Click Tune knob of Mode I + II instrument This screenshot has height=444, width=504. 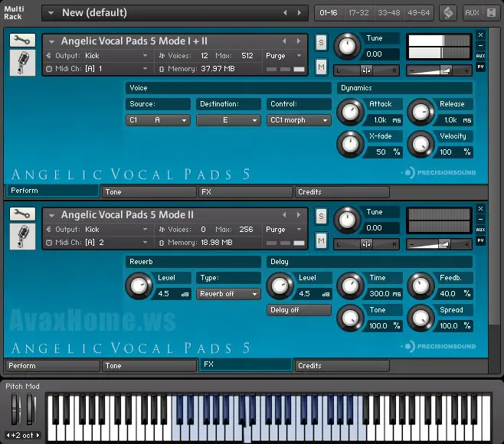pyautogui.click(x=347, y=46)
